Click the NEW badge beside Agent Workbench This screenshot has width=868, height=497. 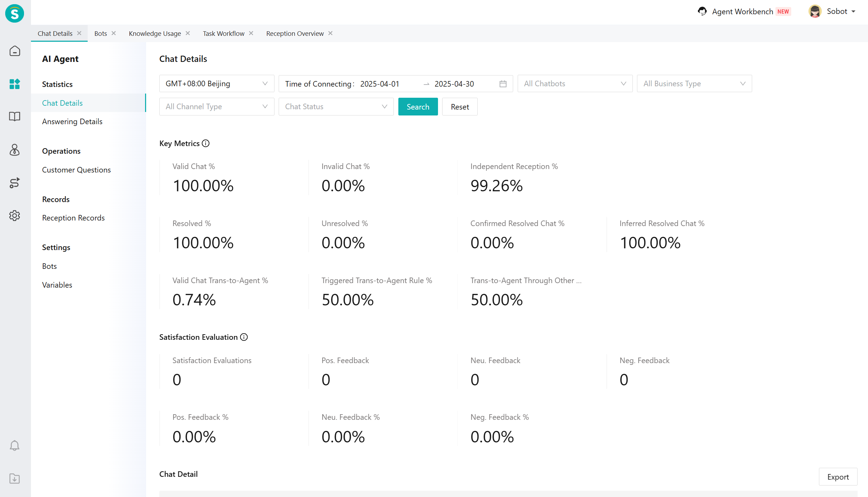coord(783,11)
